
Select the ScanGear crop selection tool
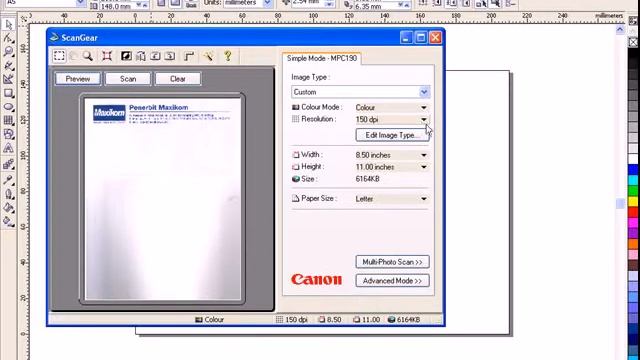pos(59,56)
